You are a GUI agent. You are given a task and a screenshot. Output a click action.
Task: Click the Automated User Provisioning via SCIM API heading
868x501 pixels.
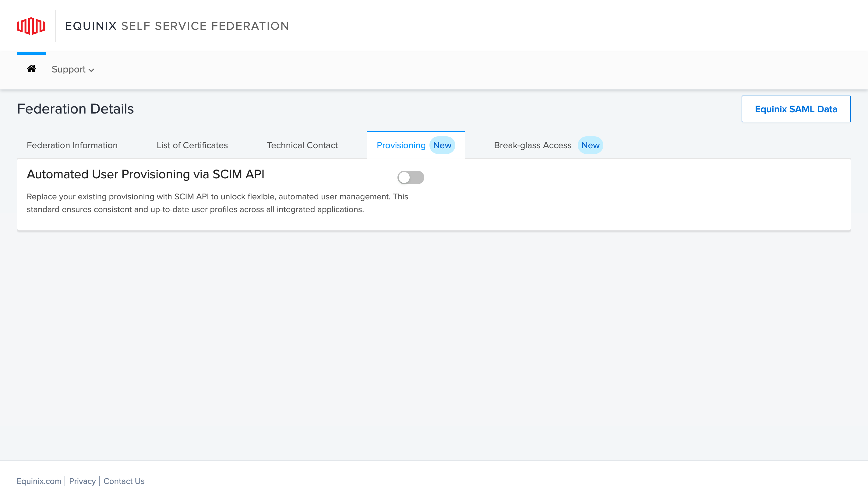[145, 174]
